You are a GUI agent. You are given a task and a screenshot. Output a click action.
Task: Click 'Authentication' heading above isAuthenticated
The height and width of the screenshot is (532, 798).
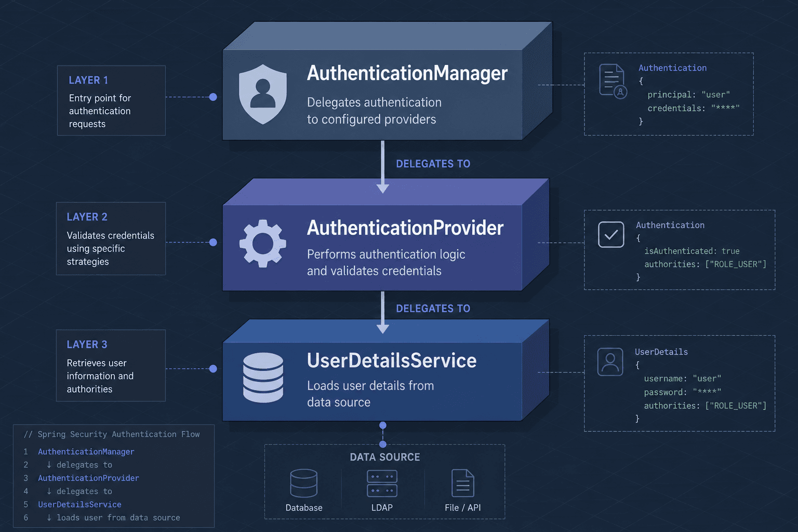[x=670, y=225]
